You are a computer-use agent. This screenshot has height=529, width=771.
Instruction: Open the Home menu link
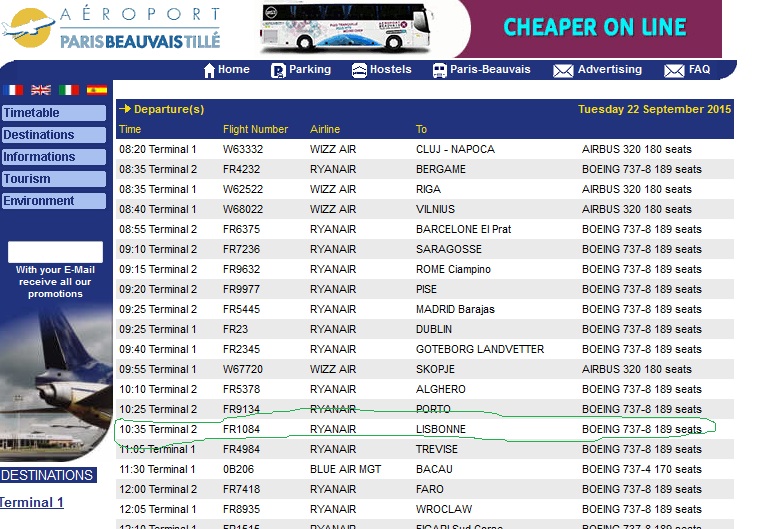(x=234, y=69)
